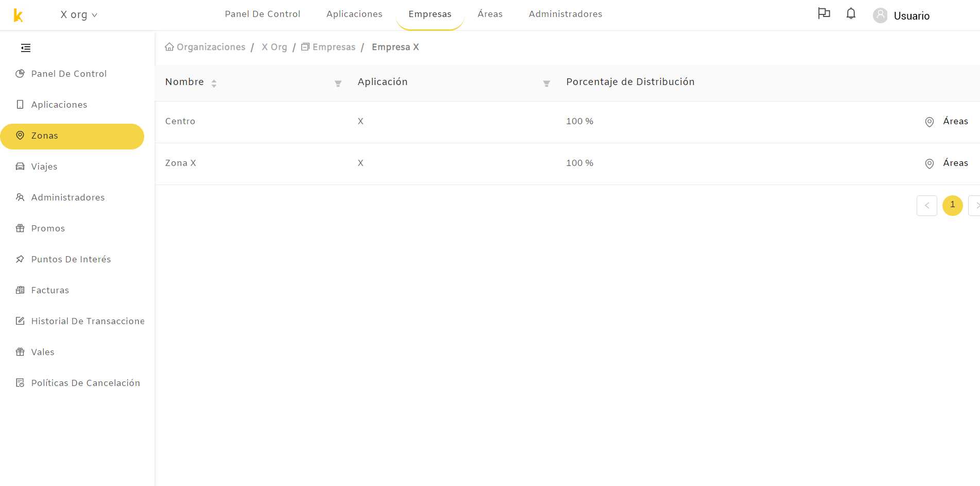Click the Empresas breadcrumb stack icon

(305, 47)
